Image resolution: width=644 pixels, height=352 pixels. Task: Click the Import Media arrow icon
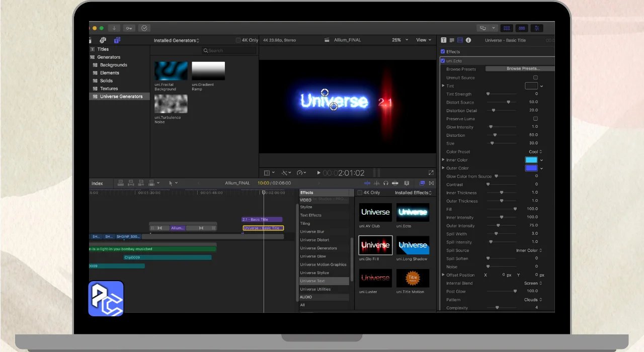114,28
